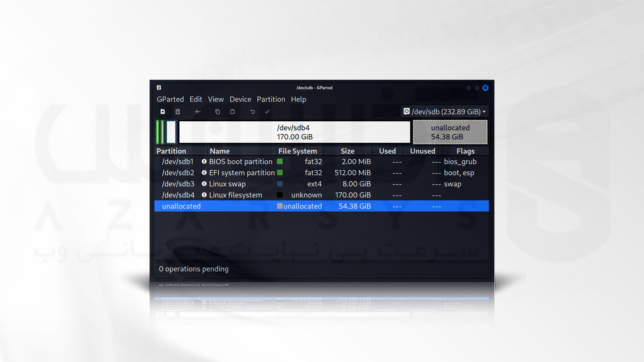Click the 512.00 MiB size cell
Image resolution: width=644 pixels, height=362 pixels.
pos(353,173)
